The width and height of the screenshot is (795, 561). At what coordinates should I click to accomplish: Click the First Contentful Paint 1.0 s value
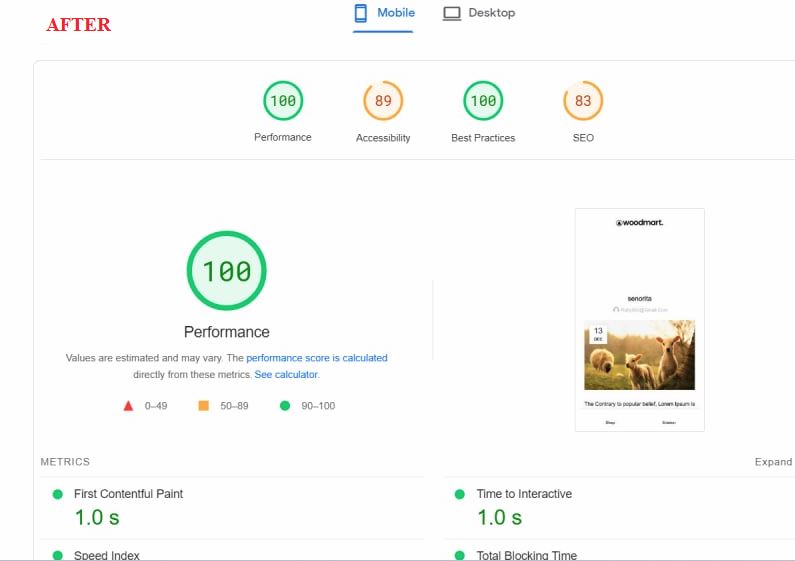(97, 517)
